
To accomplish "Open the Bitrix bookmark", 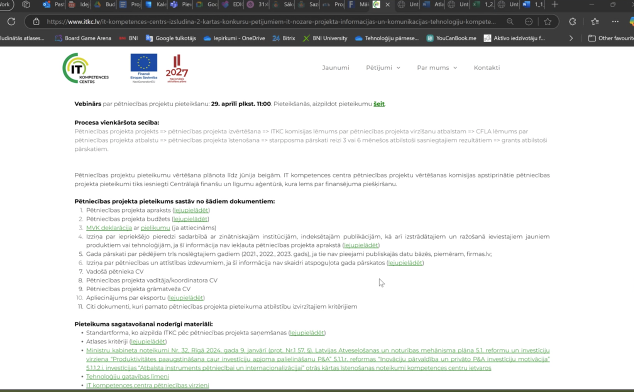I will click(284, 38).
